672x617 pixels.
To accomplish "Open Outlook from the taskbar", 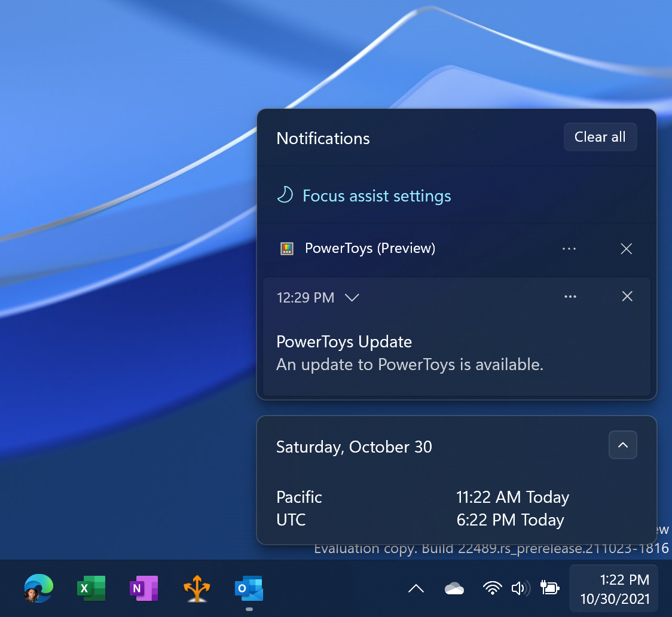I will pyautogui.click(x=249, y=588).
